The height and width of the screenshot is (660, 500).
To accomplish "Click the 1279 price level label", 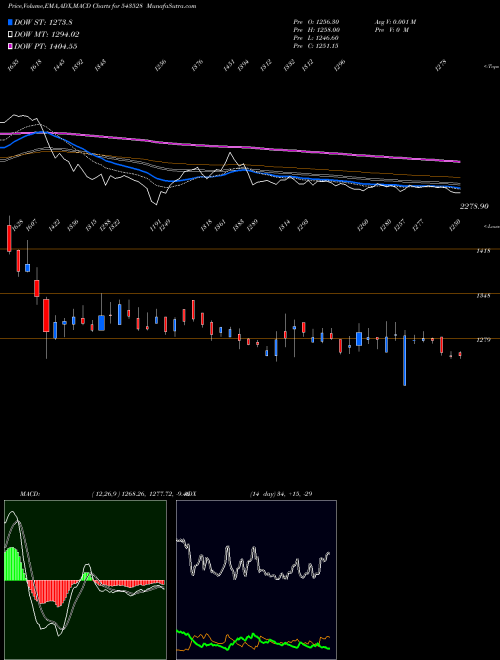I will pos(483,340).
